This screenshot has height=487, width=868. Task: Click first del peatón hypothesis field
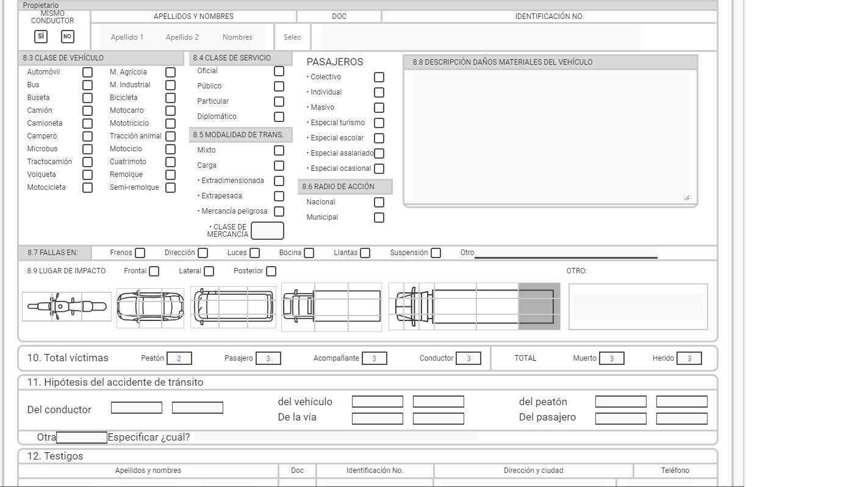pos(621,402)
